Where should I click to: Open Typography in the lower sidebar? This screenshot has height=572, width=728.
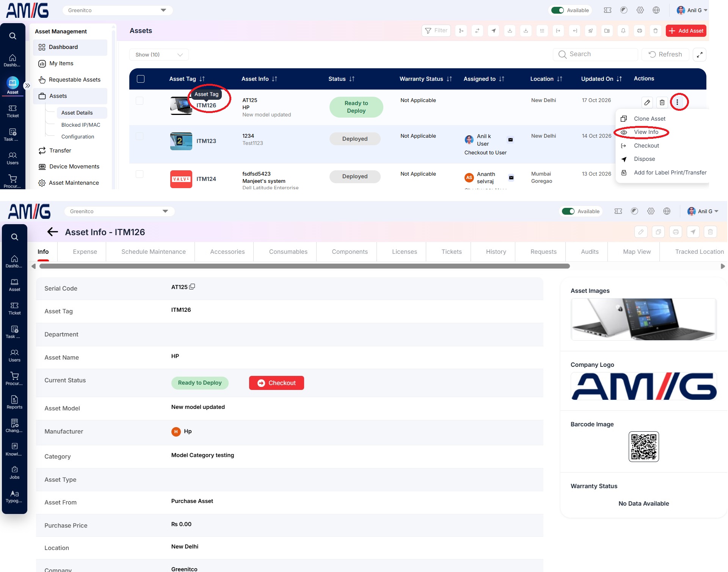[x=14, y=496]
